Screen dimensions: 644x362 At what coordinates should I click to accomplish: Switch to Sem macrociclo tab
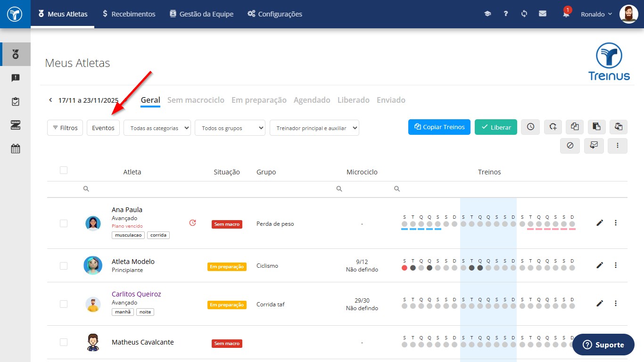click(x=196, y=100)
